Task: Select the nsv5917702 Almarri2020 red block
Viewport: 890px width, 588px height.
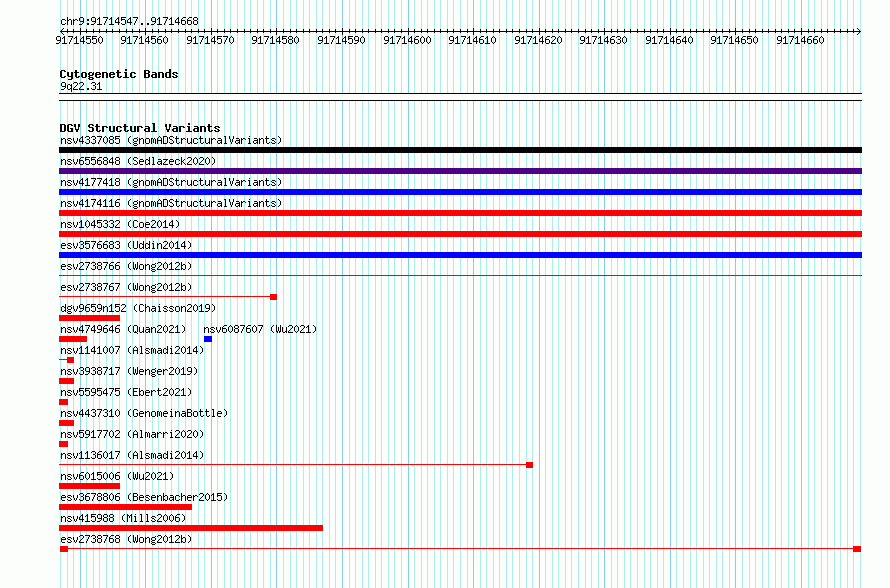Action: (64, 444)
